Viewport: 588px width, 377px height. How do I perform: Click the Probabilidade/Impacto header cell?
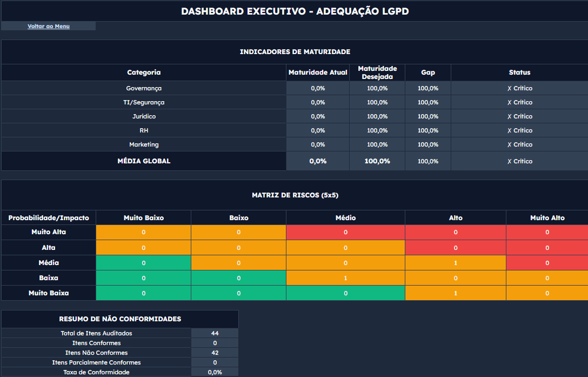[49, 218]
